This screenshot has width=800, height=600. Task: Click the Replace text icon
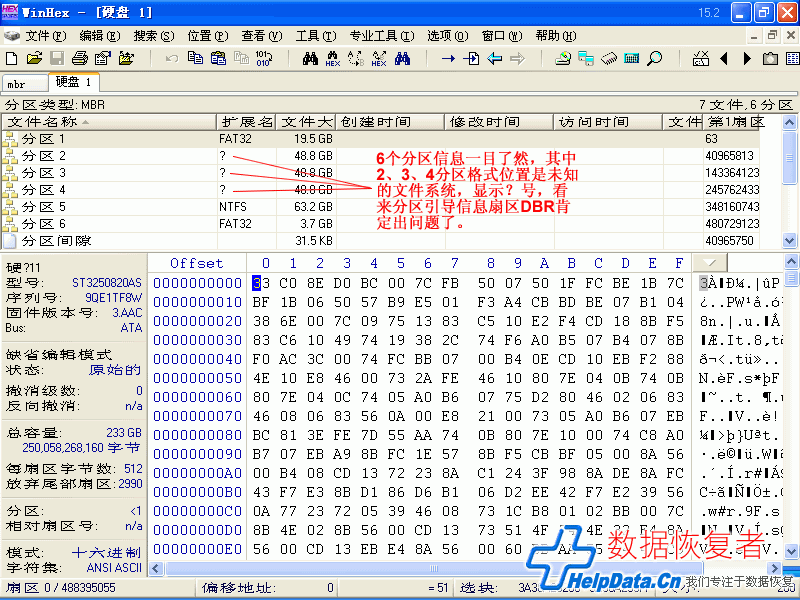(x=356, y=58)
